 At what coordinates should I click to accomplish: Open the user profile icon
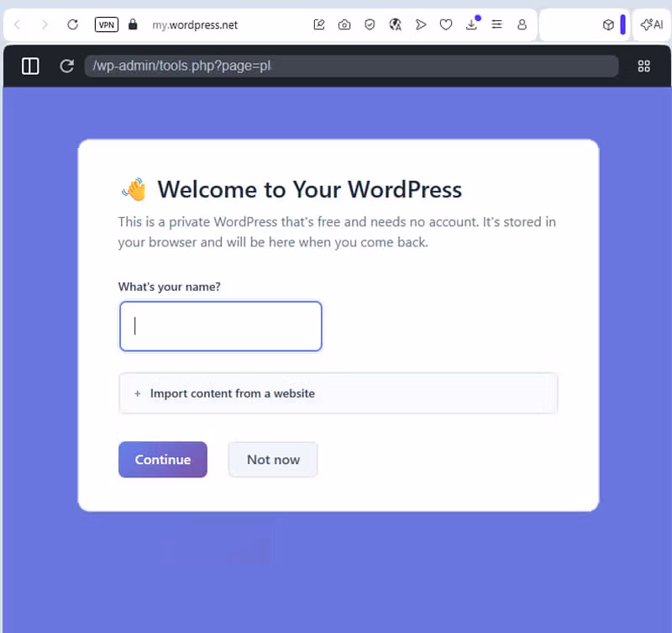522,24
